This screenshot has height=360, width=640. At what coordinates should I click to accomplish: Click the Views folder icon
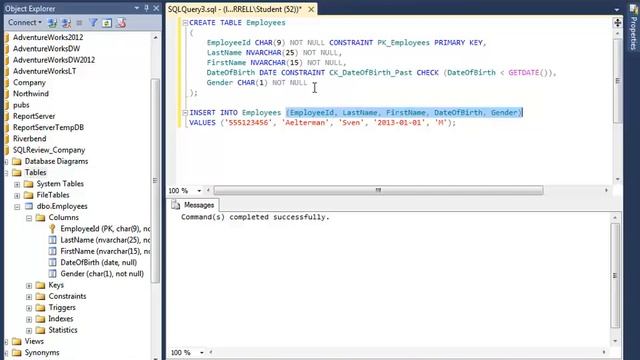point(17,341)
